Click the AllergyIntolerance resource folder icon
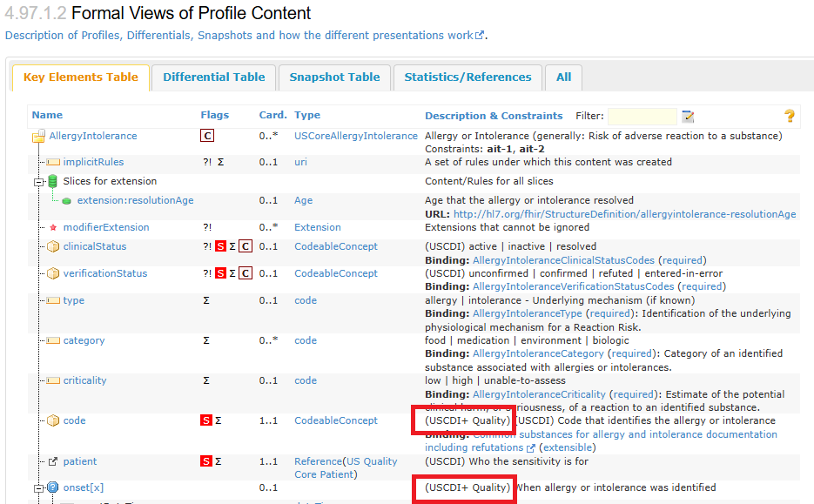 [x=38, y=137]
